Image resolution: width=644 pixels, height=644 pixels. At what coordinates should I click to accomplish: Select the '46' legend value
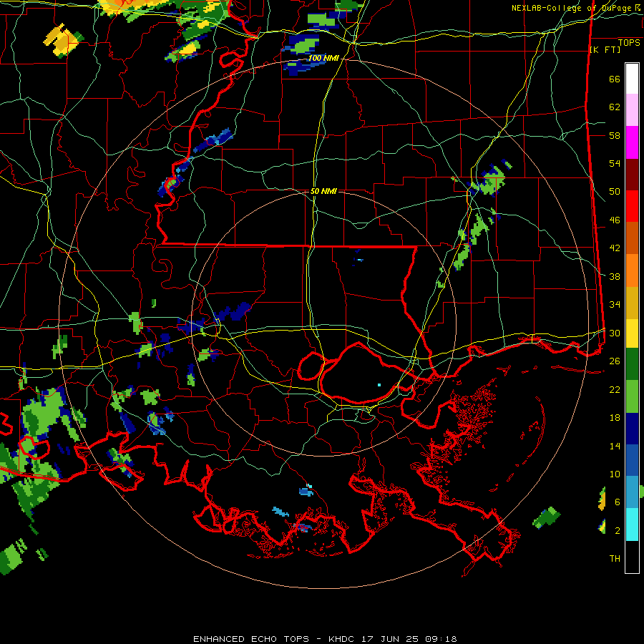[615, 220]
